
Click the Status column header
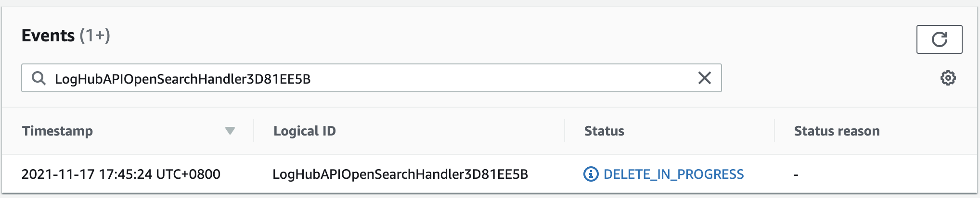point(604,131)
